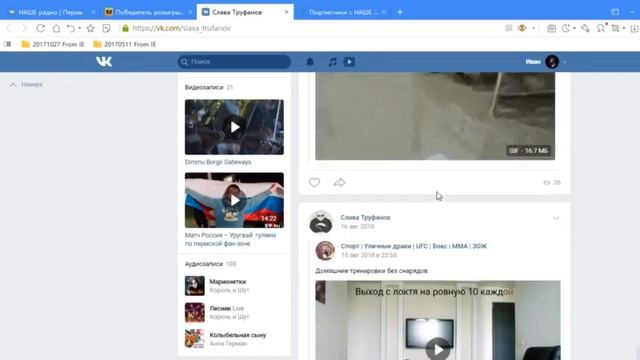Open 20171027 From IE bookmarks folder

coord(53,44)
